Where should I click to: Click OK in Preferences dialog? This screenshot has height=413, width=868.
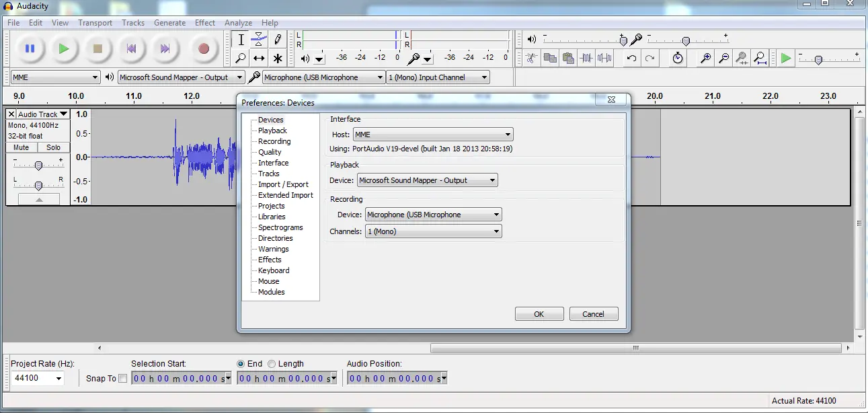[x=539, y=314]
